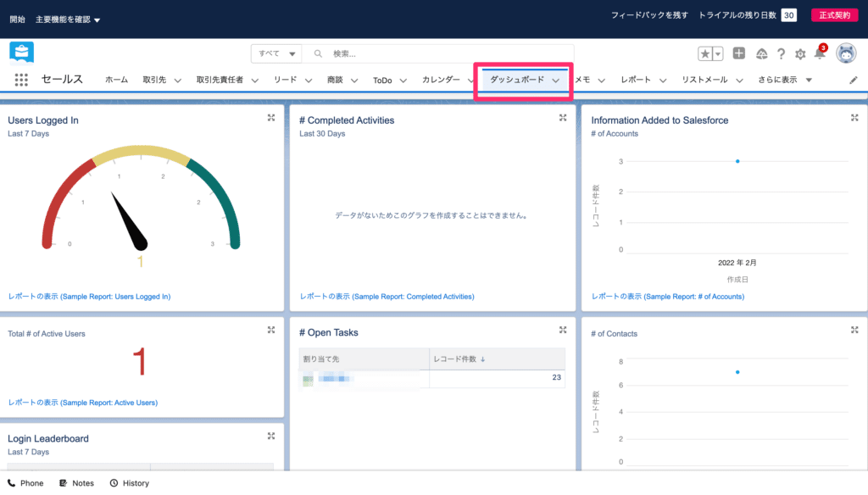
Task: Open the レポート tab chevron menu
Action: 663,81
